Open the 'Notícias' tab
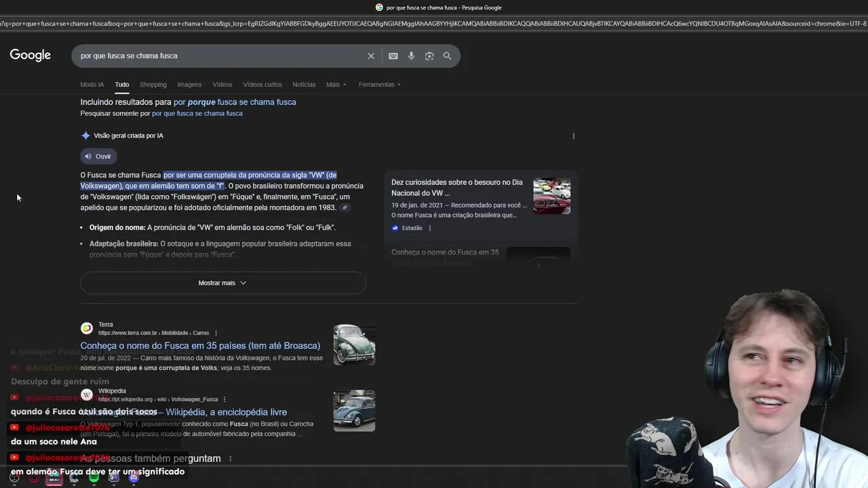Image resolution: width=868 pixels, height=488 pixels. tap(304, 85)
